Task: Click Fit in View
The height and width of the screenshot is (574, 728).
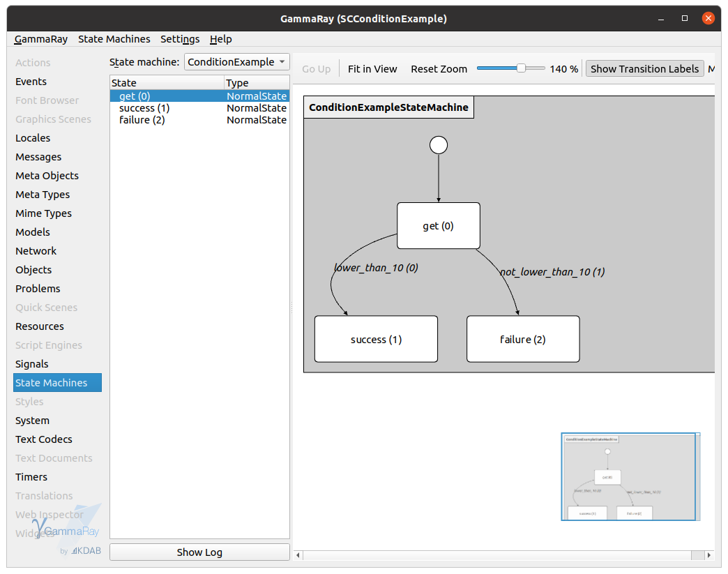Action: 372,69
